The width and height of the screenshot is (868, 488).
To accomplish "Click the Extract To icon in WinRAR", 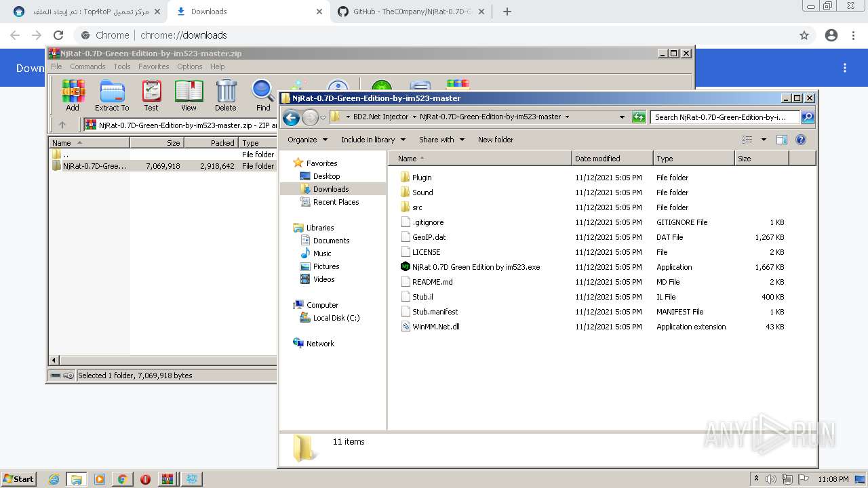I will 112,95.
